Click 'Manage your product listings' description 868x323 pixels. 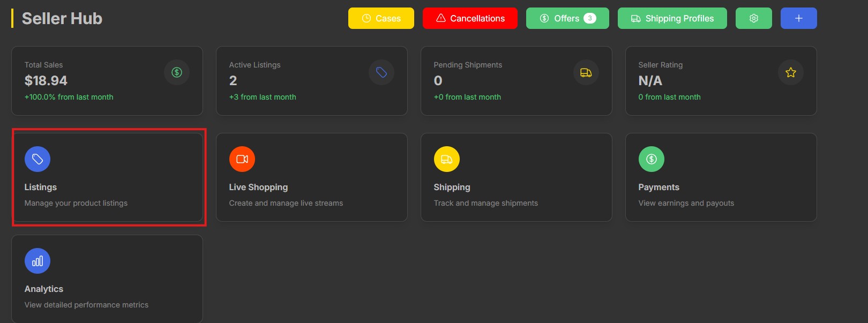(76, 203)
